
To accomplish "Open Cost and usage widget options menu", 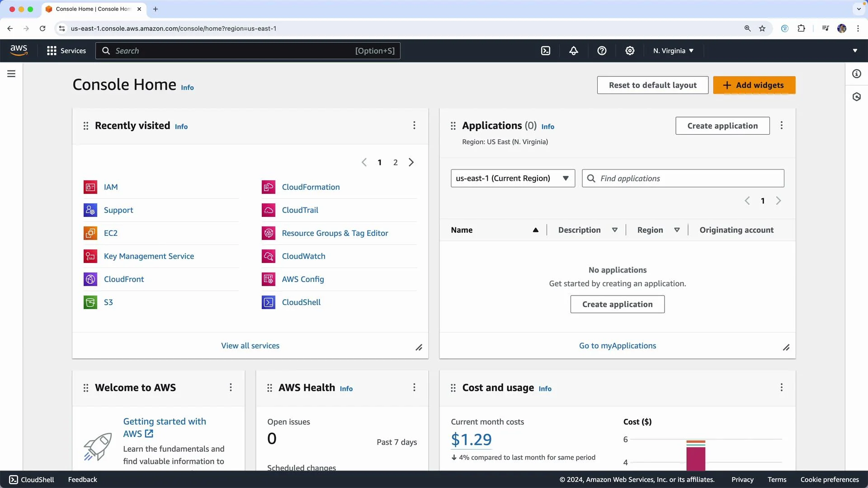I will (x=782, y=387).
